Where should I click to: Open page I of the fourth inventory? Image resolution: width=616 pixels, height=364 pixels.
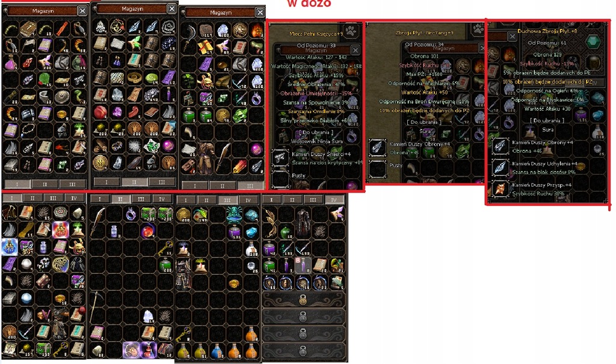click(271, 200)
